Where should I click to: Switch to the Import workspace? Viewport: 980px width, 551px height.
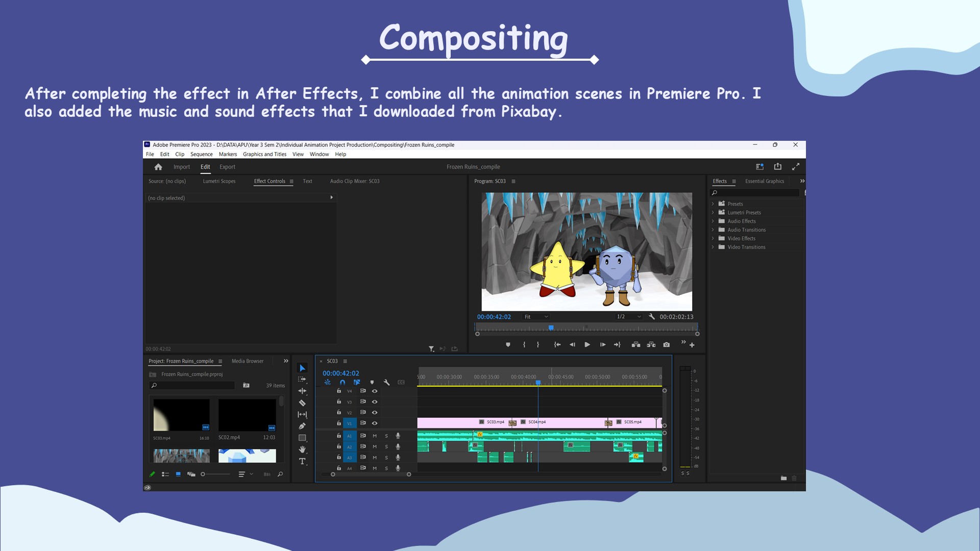[x=182, y=167]
